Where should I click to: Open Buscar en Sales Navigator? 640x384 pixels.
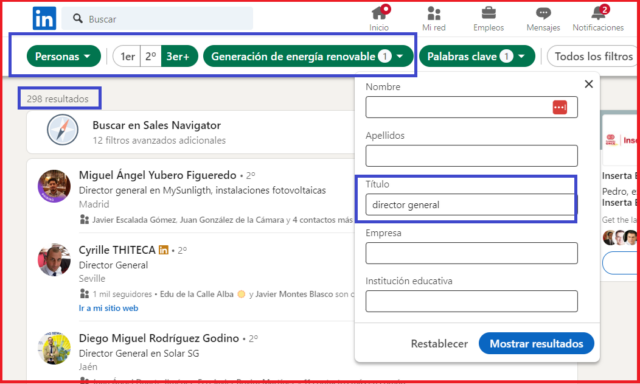pyautogui.click(x=157, y=125)
